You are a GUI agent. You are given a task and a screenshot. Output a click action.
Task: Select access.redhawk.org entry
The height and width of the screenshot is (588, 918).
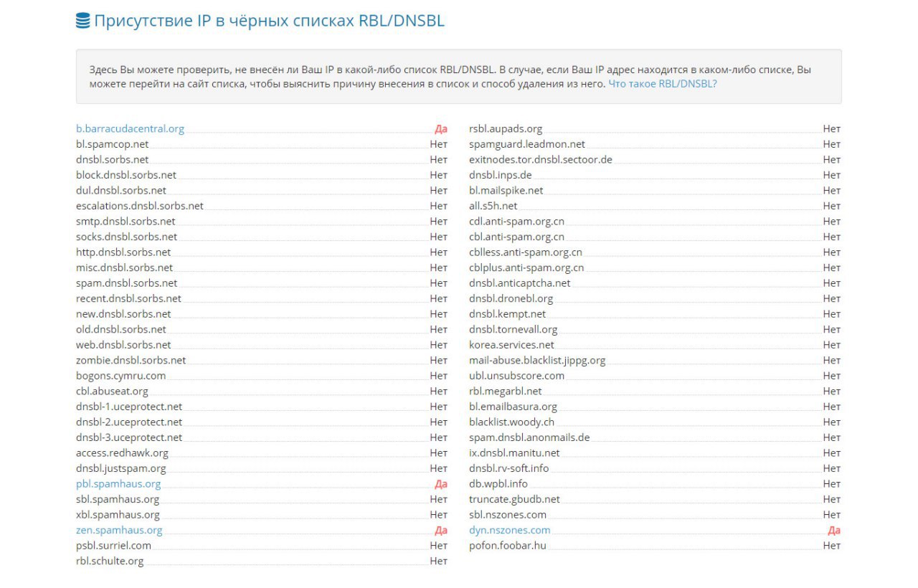click(x=122, y=452)
